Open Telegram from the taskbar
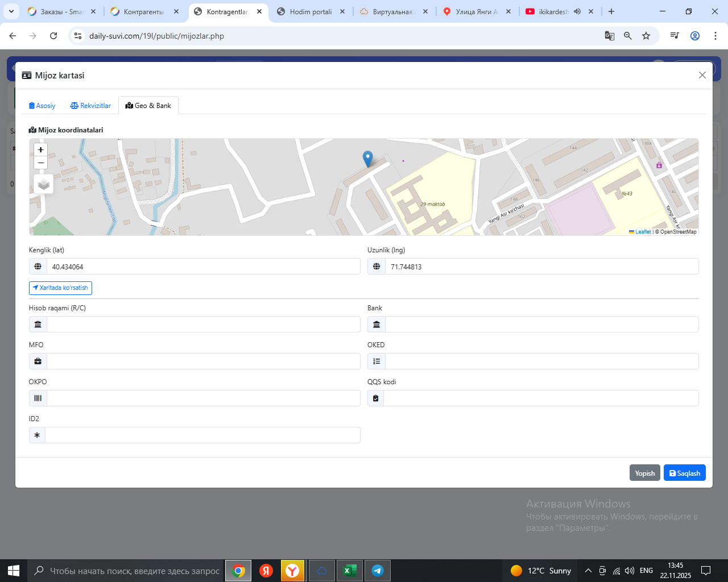 pyautogui.click(x=377, y=571)
